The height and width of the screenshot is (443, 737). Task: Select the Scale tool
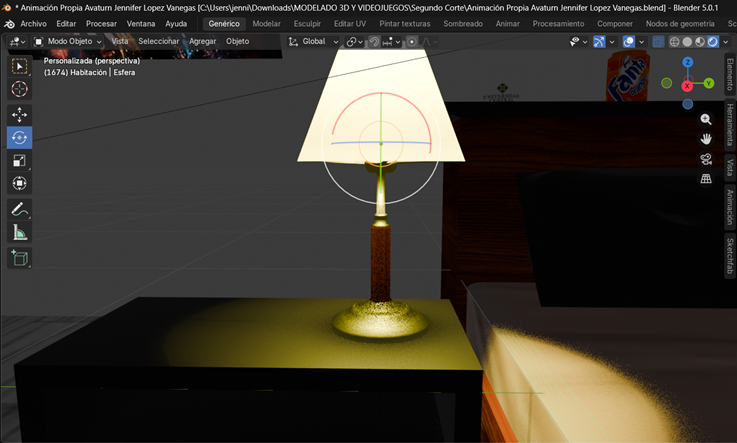pyautogui.click(x=19, y=161)
